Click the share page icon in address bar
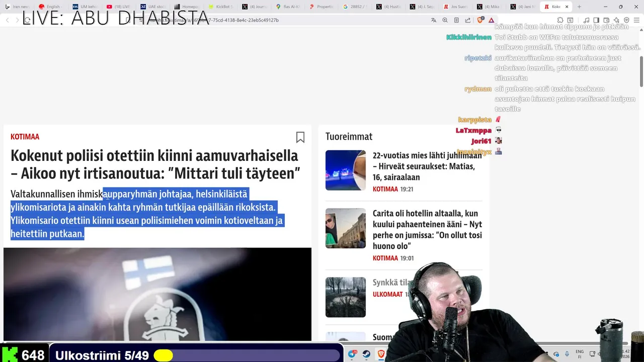 468,20
